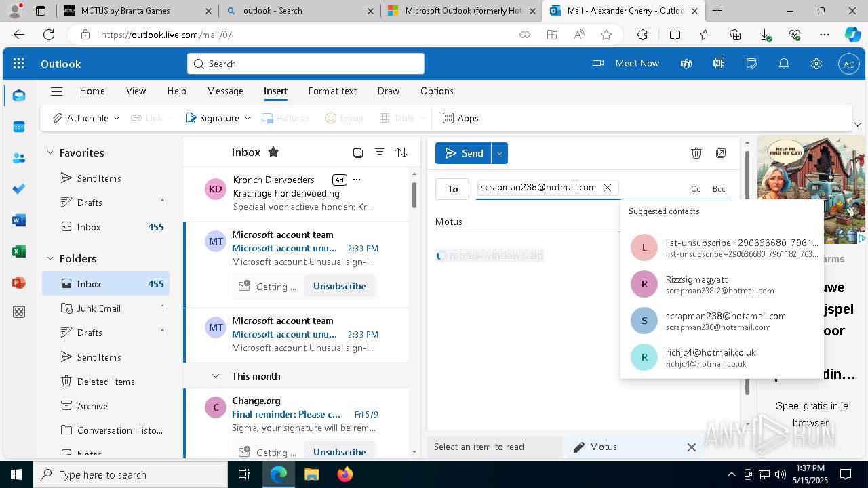The width and height of the screenshot is (868, 488).
Task: Close the Motus draft tab
Action: click(692, 447)
